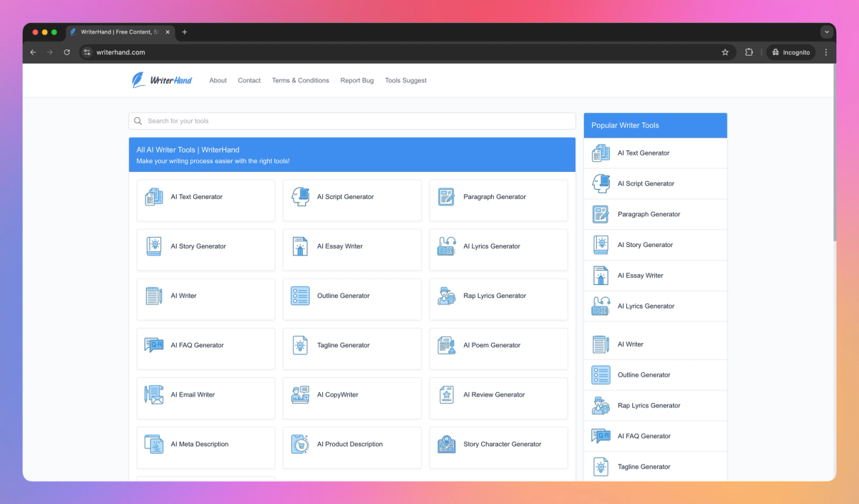859x504 pixels.
Task: Reload the page
Action: 67,52
